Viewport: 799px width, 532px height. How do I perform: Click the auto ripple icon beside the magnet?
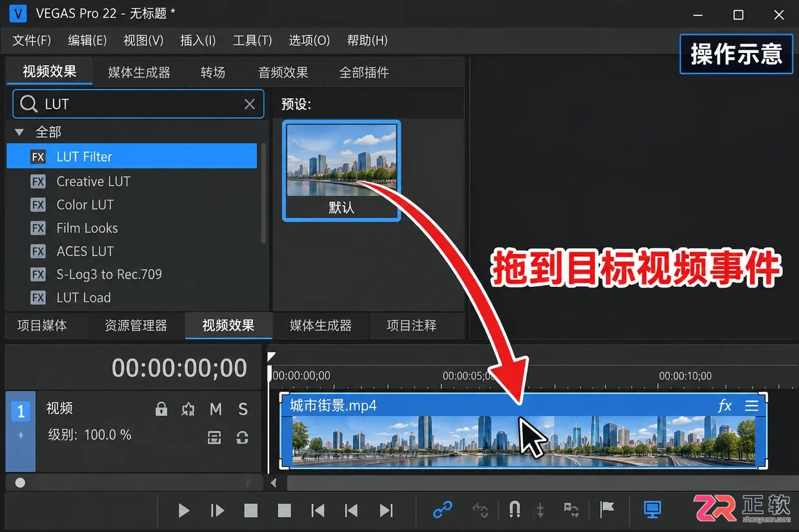point(540,511)
